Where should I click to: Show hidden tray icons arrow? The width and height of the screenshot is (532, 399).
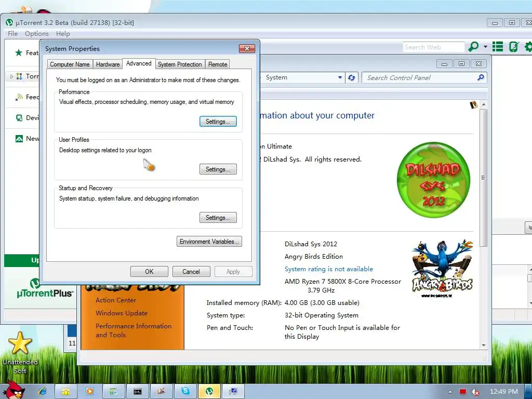450,392
